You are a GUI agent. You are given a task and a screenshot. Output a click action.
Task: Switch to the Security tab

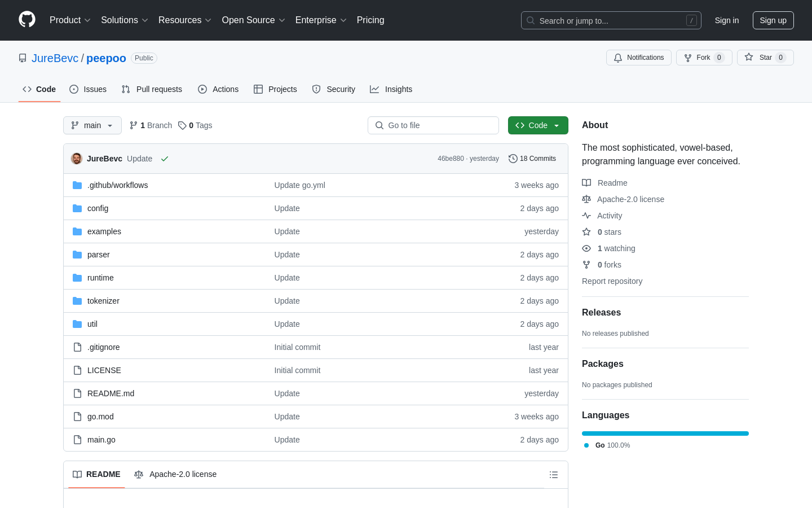tap(334, 89)
